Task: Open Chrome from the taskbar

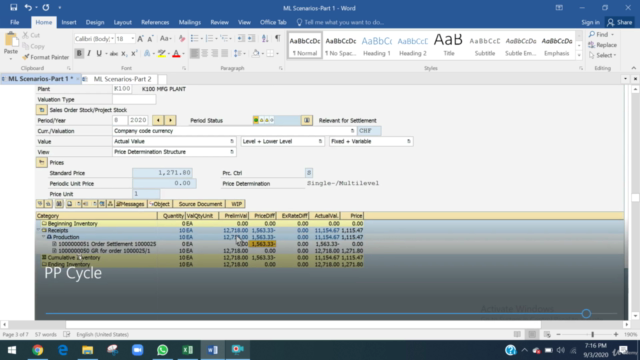Action: pyautogui.click(x=38, y=350)
